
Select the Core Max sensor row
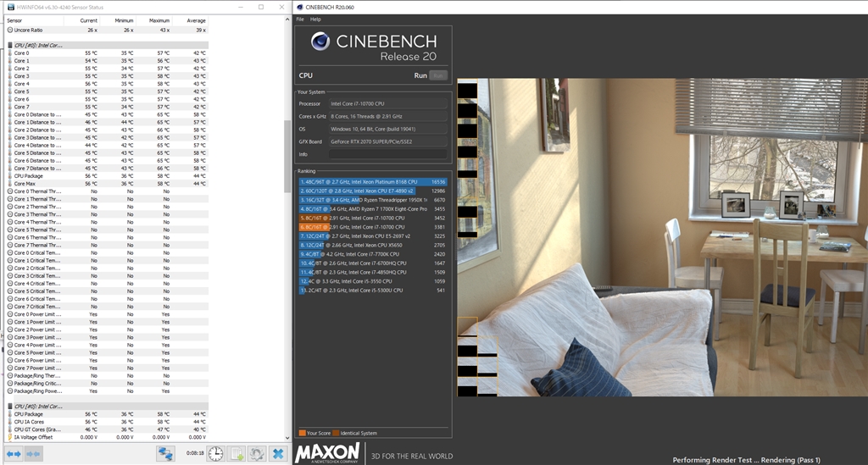(x=108, y=184)
